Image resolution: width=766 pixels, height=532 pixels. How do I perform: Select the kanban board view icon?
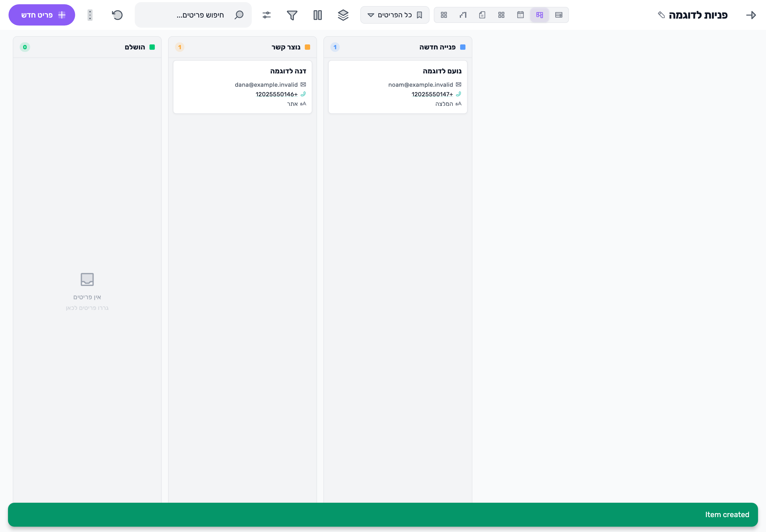click(540, 15)
